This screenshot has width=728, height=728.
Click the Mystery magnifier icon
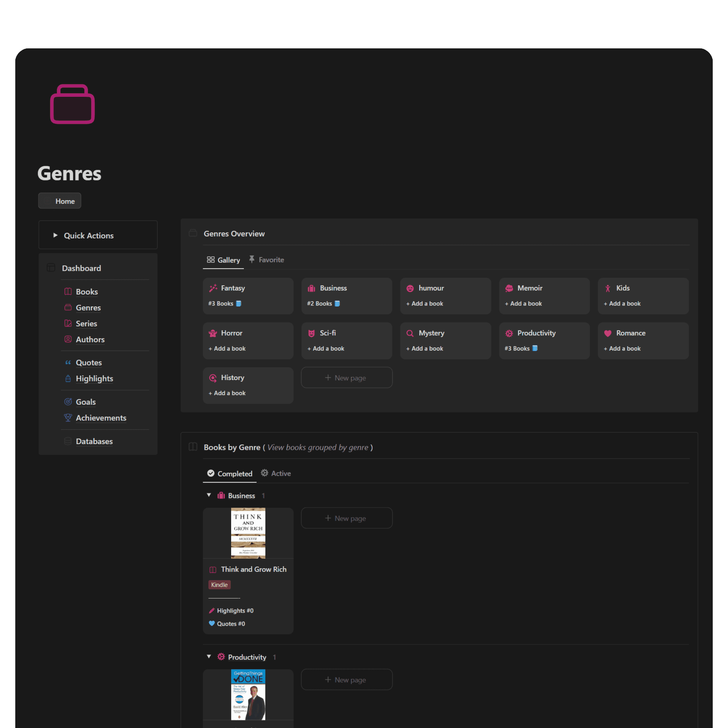coord(410,333)
